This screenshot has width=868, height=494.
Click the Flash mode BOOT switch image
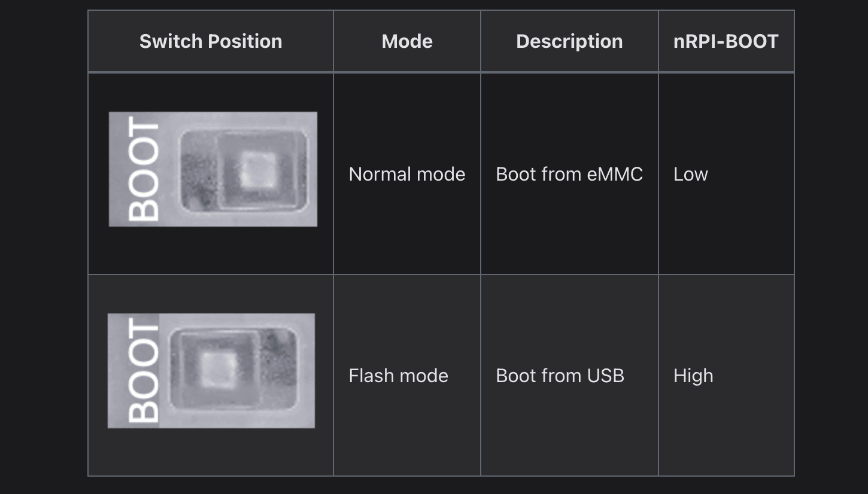(x=211, y=371)
